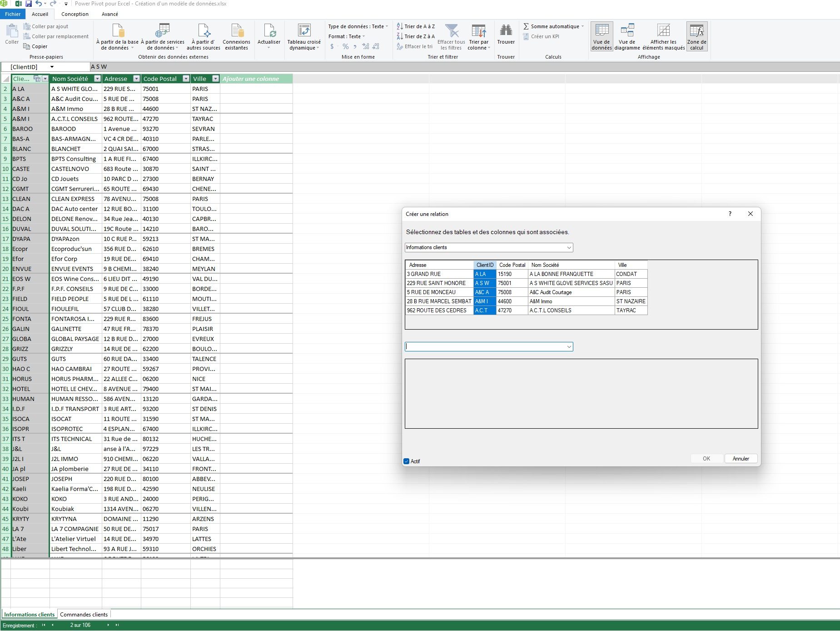Click Annuler in the dialog
This screenshot has width=840, height=631.
(741, 458)
